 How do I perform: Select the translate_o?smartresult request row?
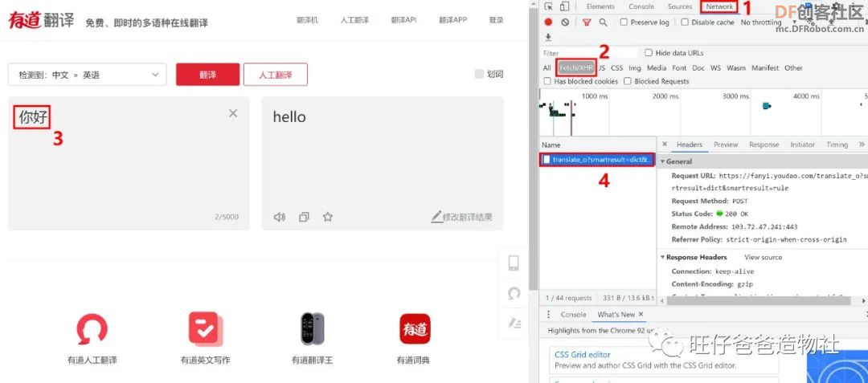click(x=597, y=160)
